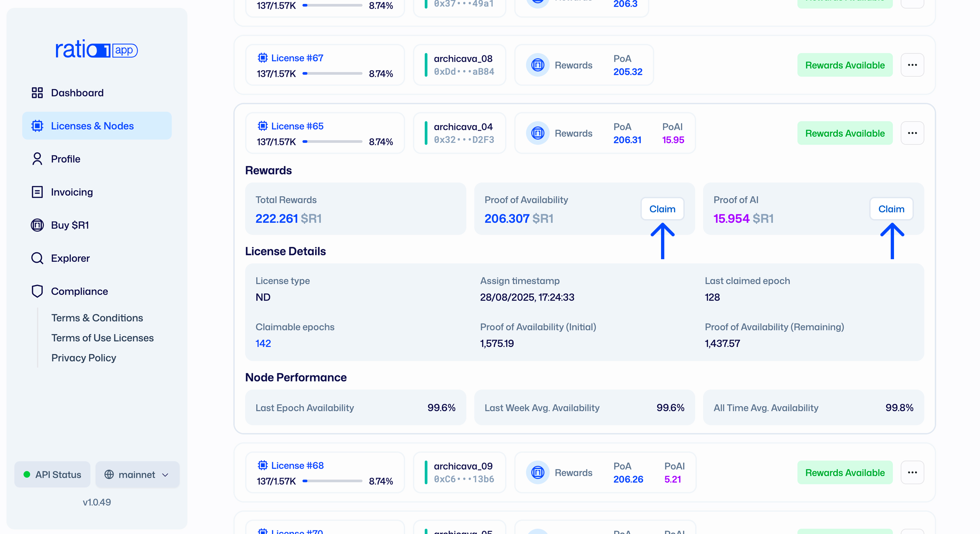Click the Rewards coin icon for archicava_08

tap(538, 65)
